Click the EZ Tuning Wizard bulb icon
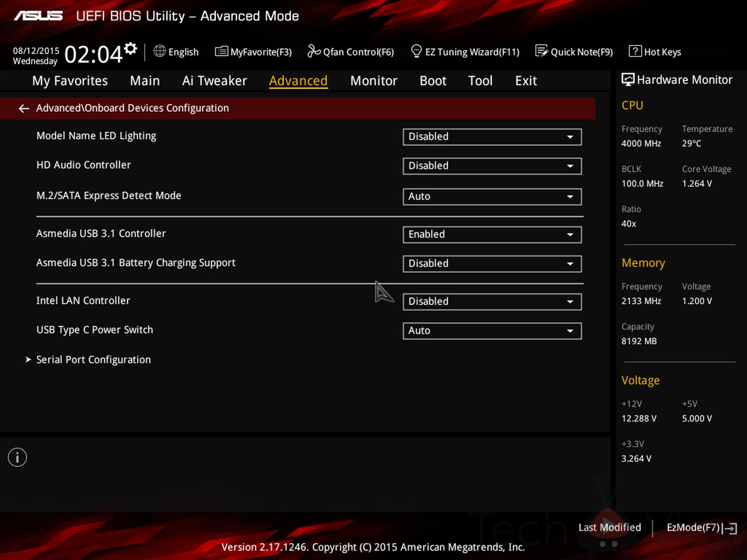Image resolution: width=747 pixels, height=560 pixels. tap(416, 51)
